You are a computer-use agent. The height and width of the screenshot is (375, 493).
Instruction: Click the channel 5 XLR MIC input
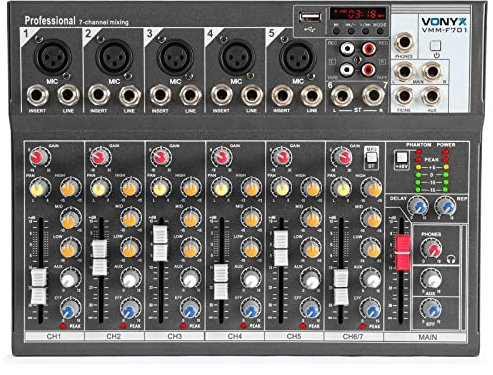pyautogui.click(x=297, y=57)
